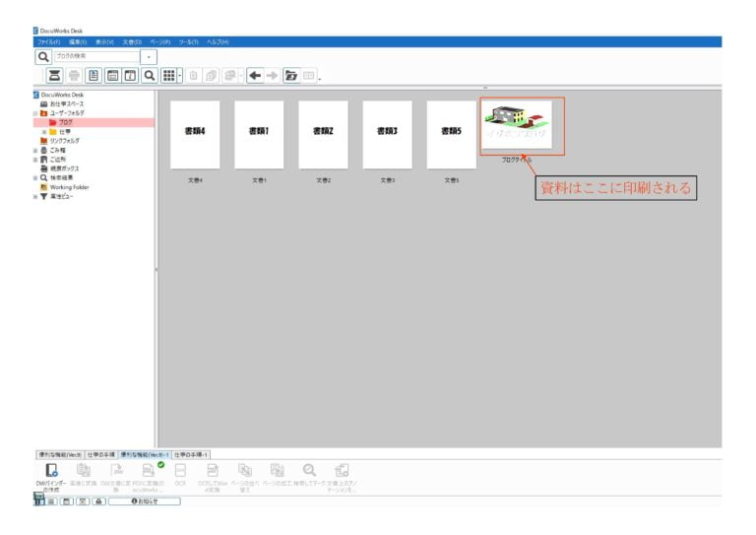Expand the 属性ビュー tree node

coord(35,195)
